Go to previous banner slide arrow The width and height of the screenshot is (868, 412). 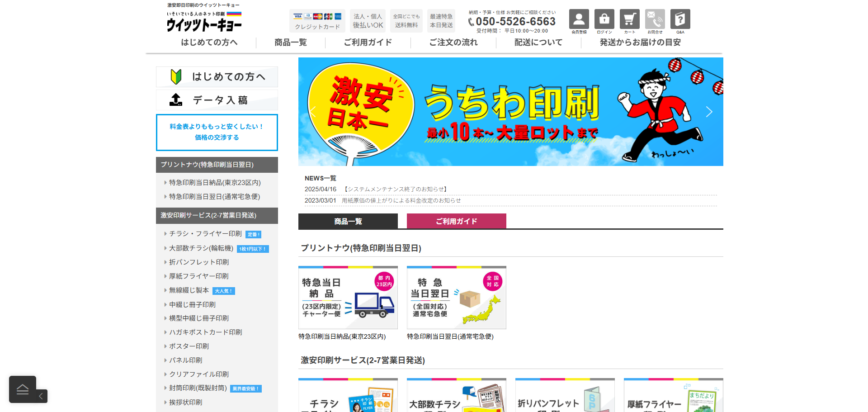point(313,112)
